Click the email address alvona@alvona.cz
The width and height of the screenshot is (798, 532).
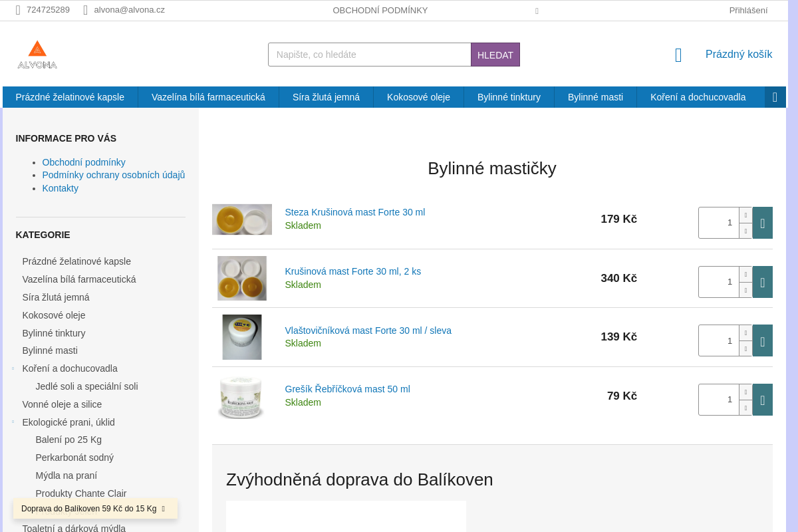pos(129,10)
